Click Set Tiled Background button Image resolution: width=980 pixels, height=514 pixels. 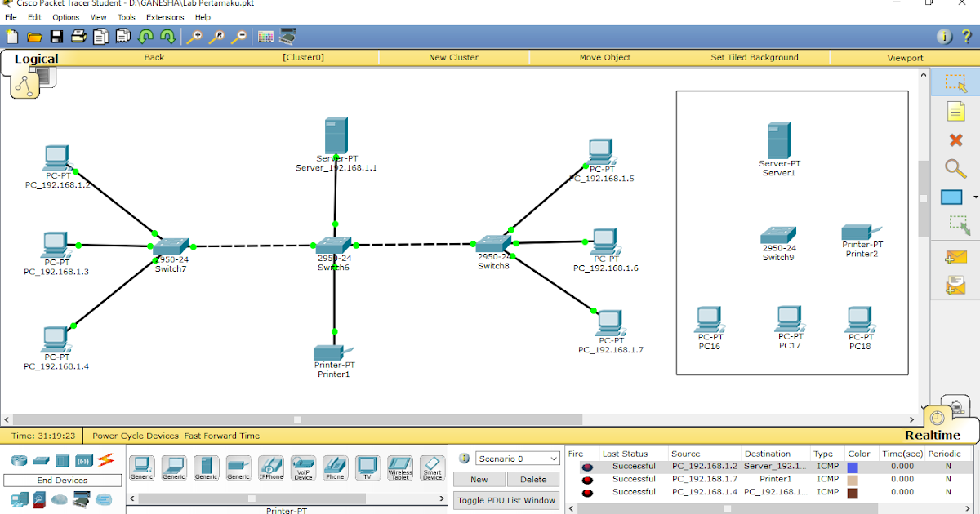(755, 58)
